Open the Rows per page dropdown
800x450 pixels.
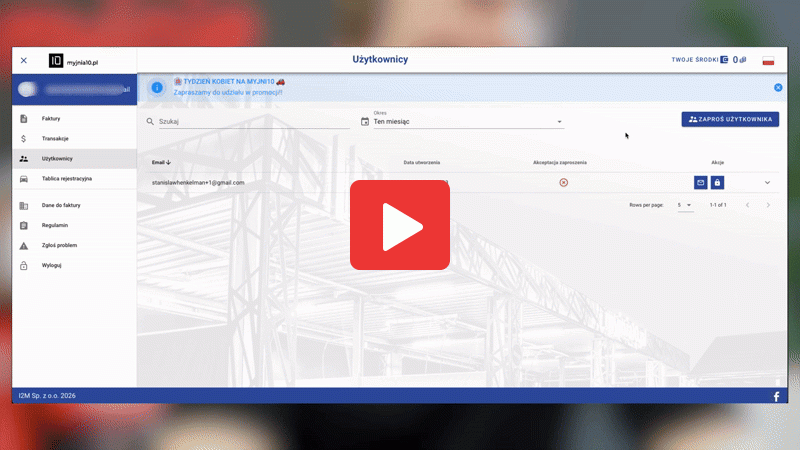[685, 205]
